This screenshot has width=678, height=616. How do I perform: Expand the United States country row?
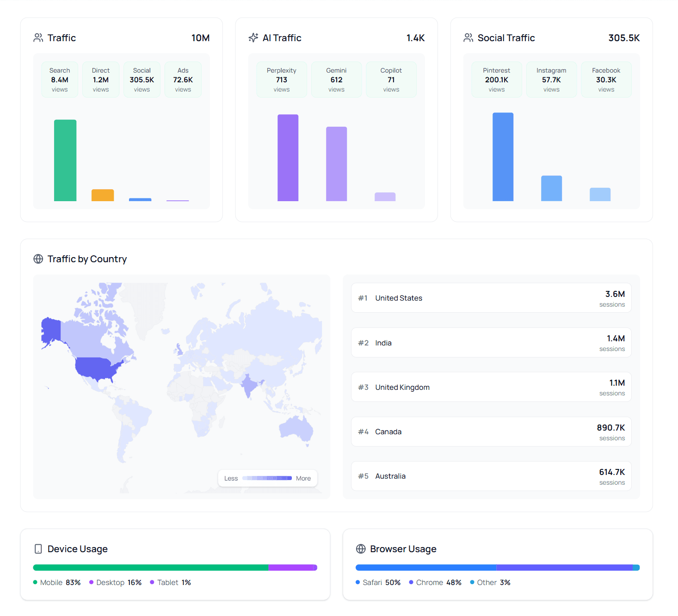point(491,298)
